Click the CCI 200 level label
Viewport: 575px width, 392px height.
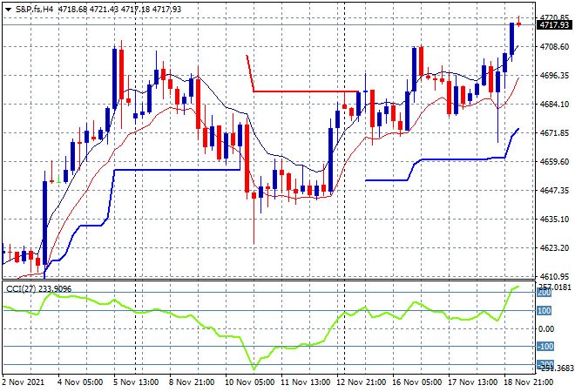click(x=545, y=293)
